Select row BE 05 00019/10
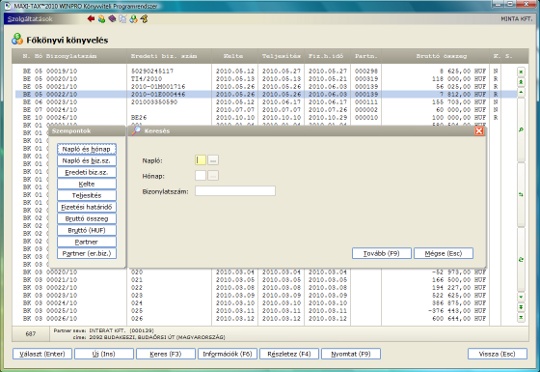The height and width of the screenshot is (372, 540). (x=266, y=71)
